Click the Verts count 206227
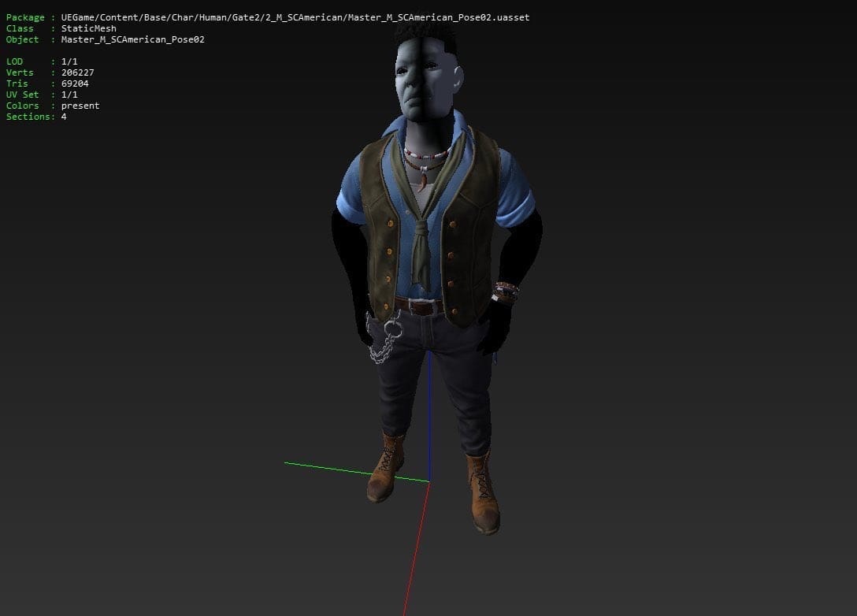Viewport: 857px width, 616px height. [x=78, y=72]
